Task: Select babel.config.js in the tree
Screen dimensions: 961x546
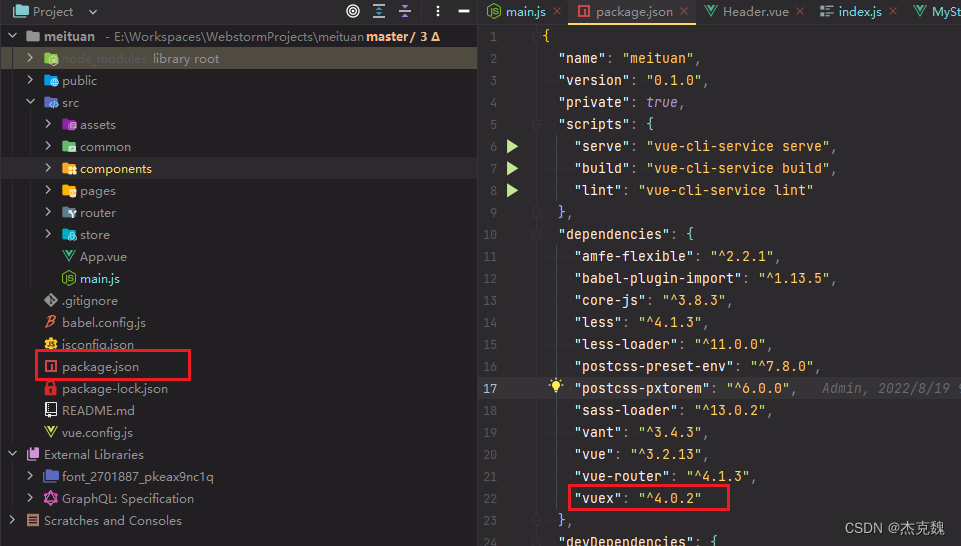Action: point(104,323)
